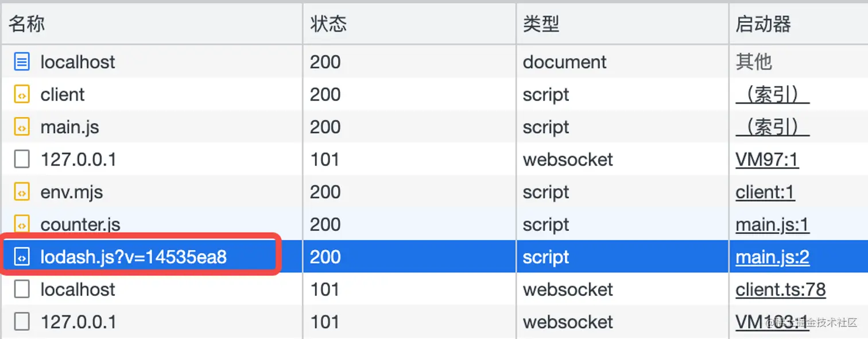
Task: Click the script type in the lodash.js row
Action: tap(546, 257)
